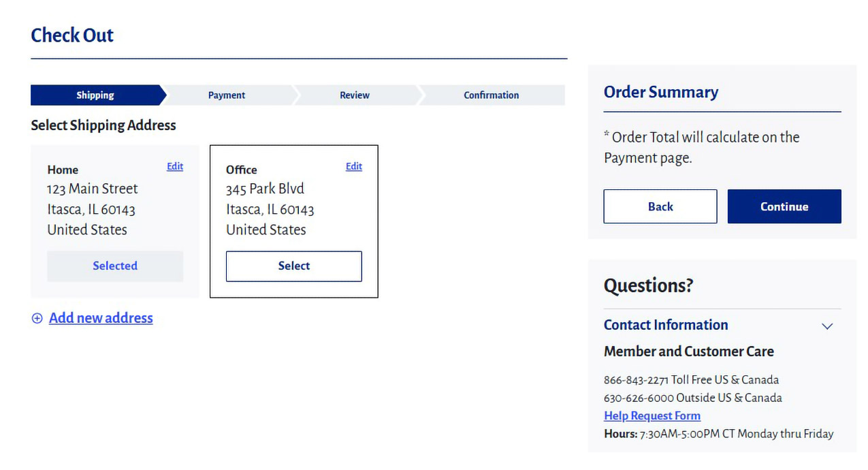The image size is (868, 470).
Task: Edit the Home address
Action: tap(175, 166)
